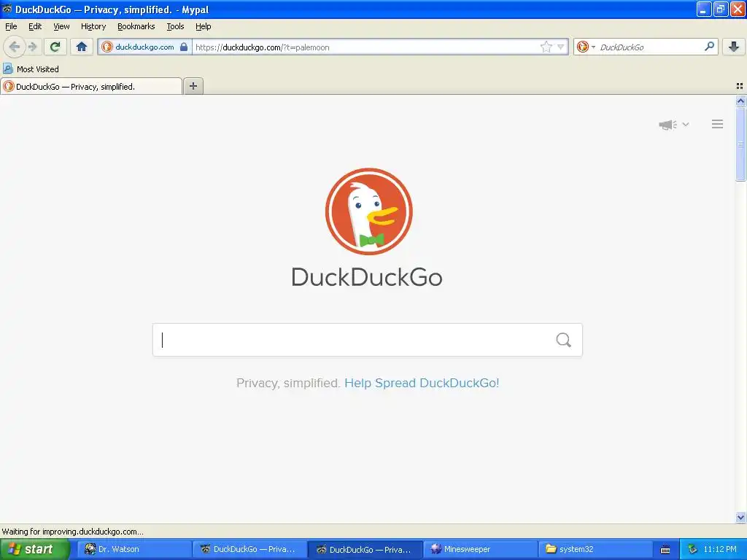Click the megaphone icon on the page
The height and width of the screenshot is (560, 747).
pyautogui.click(x=667, y=124)
